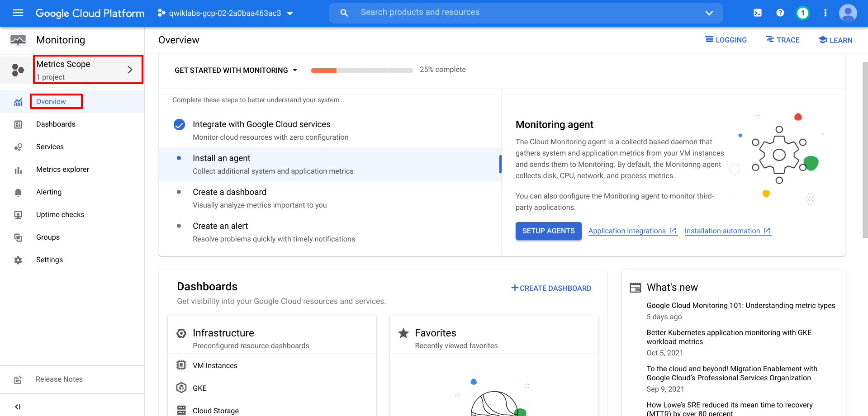Open LEARN panel link

835,40
